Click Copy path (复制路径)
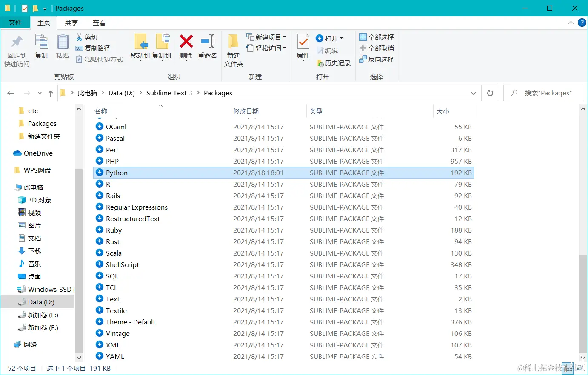 (x=93, y=48)
